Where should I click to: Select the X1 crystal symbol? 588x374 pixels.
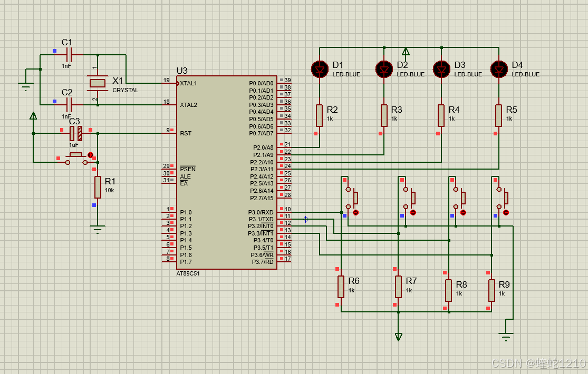point(98,83)
